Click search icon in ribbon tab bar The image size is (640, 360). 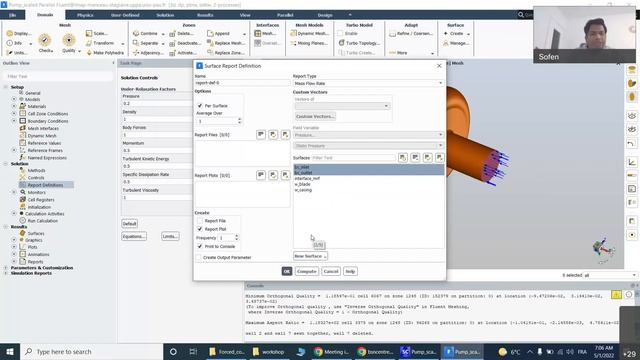tap(521, 15)
